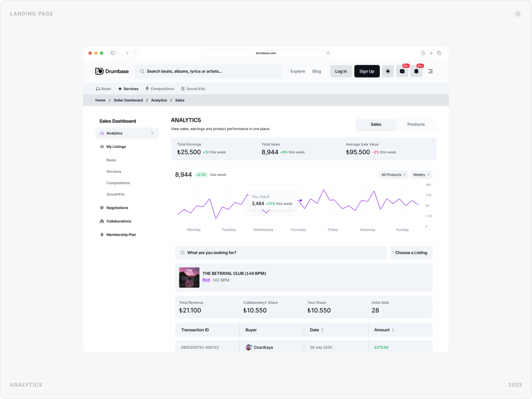Select the Sound Kits tab in the top category bar
The image size is (532, 399).
click(193, 89)
